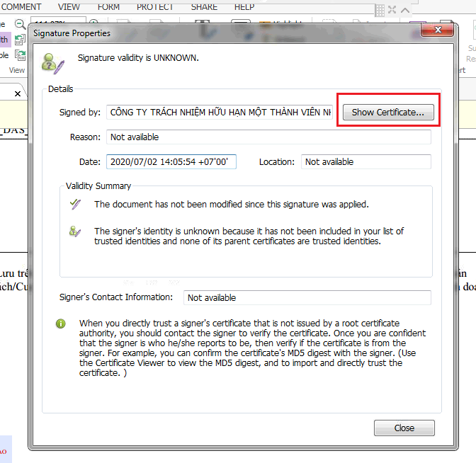Close the document tab with X
476x463 pixels.
tap(18, 93)
